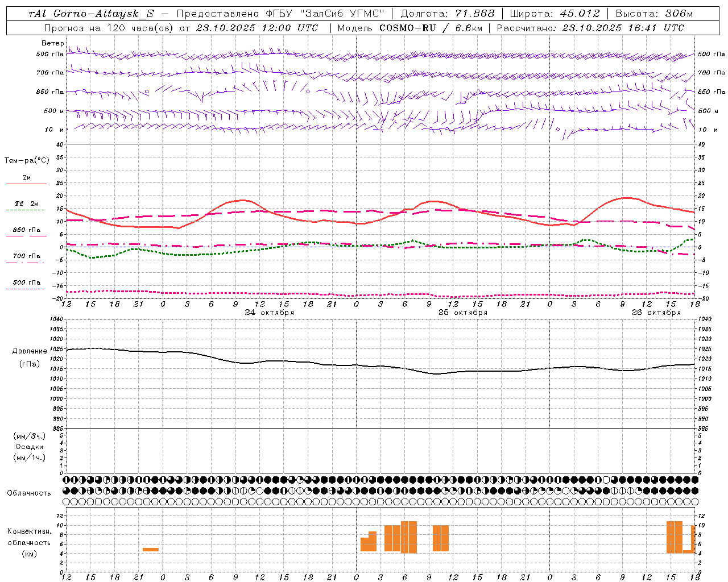This screenshot has height=582, width=728.
Task: Click the 850 гПа temperature legend entry
Action: click(x=27, y=230)
